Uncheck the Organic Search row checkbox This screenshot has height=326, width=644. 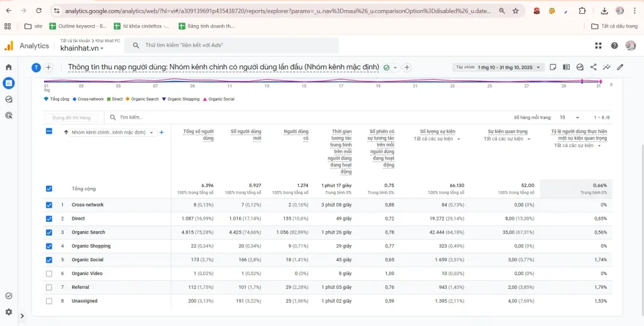click(x=49, y=232)
